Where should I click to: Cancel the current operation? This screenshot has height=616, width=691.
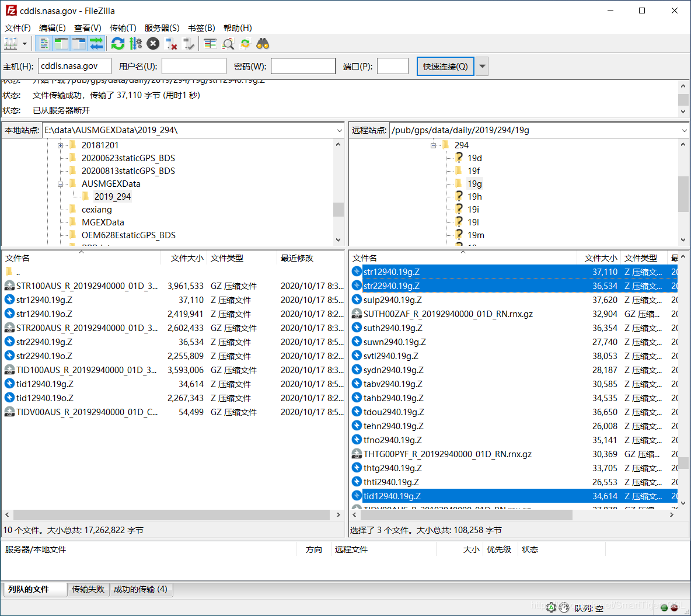pos(153,44)
